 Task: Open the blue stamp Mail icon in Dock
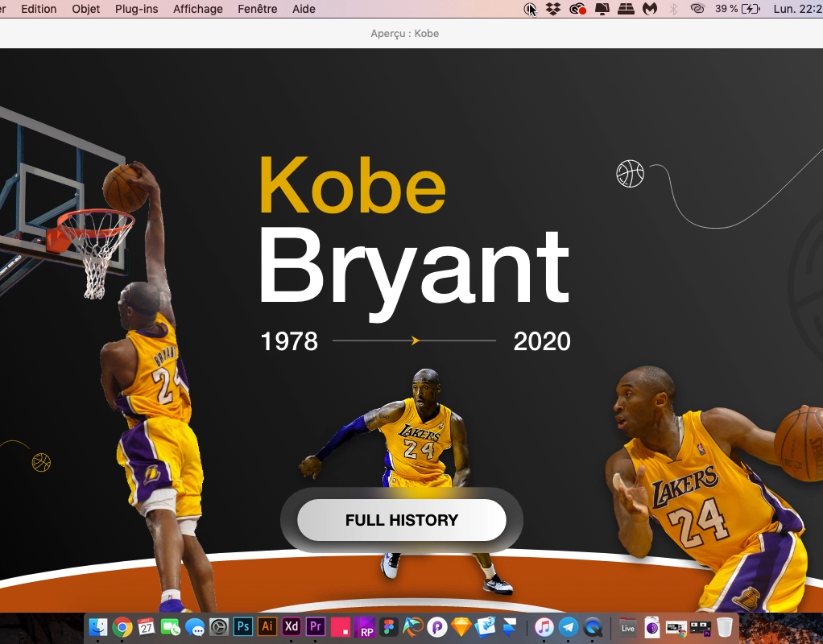pyautogui.click(x=485, y=627)
